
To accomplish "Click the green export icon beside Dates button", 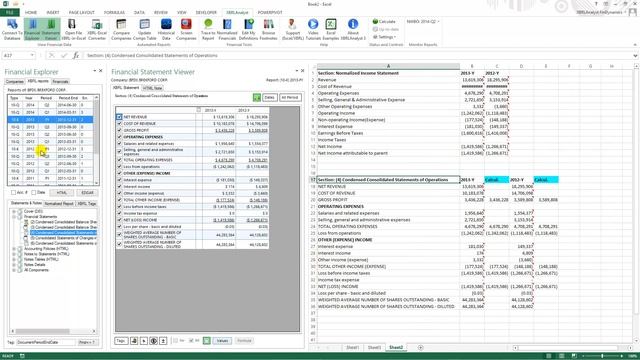I will (256, 98).
